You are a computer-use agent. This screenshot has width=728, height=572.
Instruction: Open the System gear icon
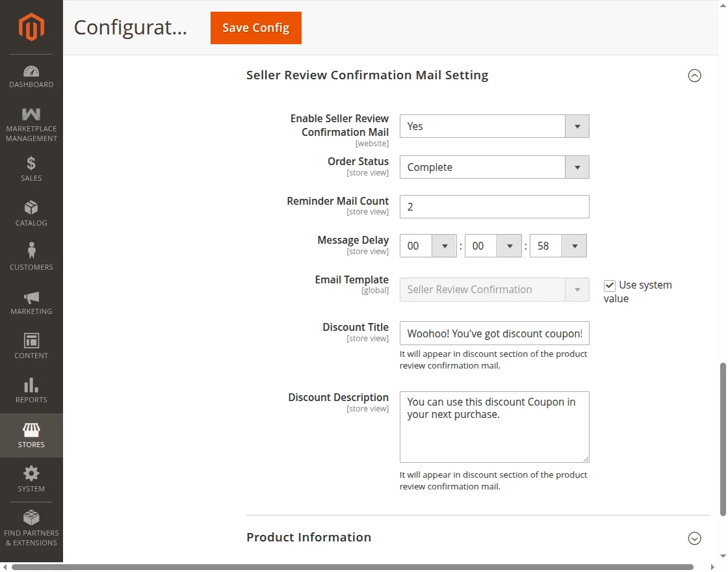pos(31,473)
